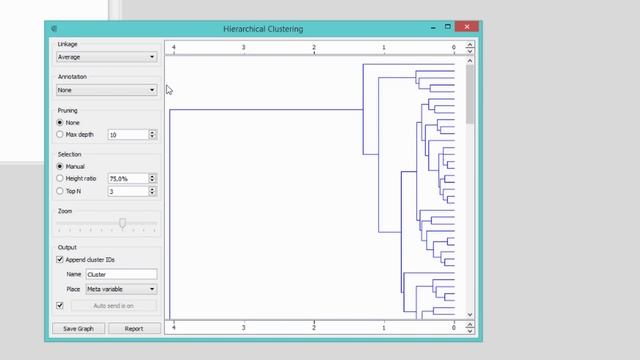
Task: Click the Save Graph button
Action: [78, 329]
